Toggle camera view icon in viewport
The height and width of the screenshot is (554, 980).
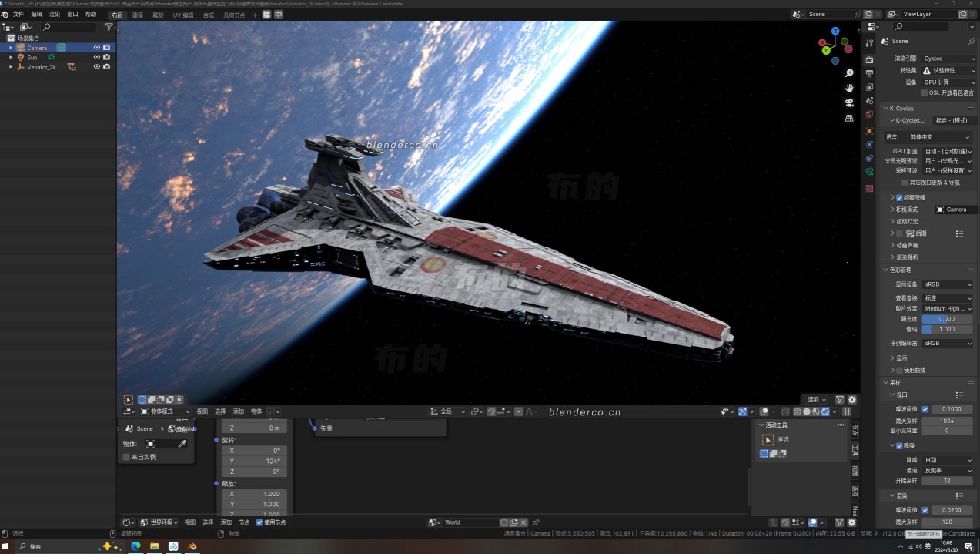click(x=849, y=103)
